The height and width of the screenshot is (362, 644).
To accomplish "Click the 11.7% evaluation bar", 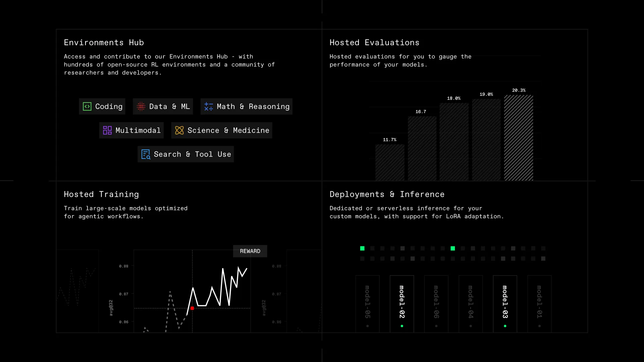I will [x=390, y=162].
